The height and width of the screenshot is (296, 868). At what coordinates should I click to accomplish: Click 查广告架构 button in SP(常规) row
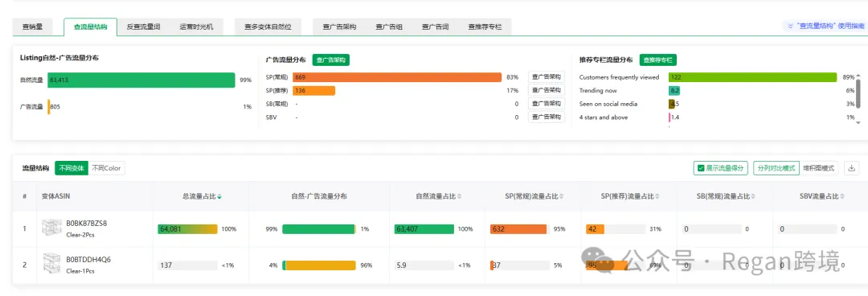[547, 76]
